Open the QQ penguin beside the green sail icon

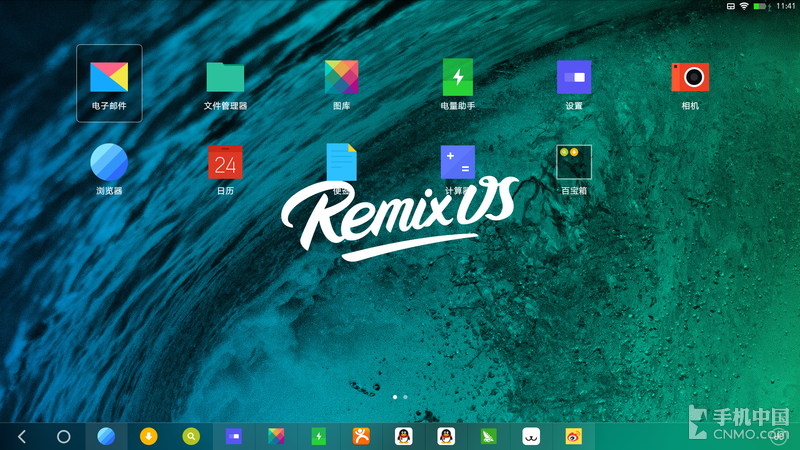[446, 437]
